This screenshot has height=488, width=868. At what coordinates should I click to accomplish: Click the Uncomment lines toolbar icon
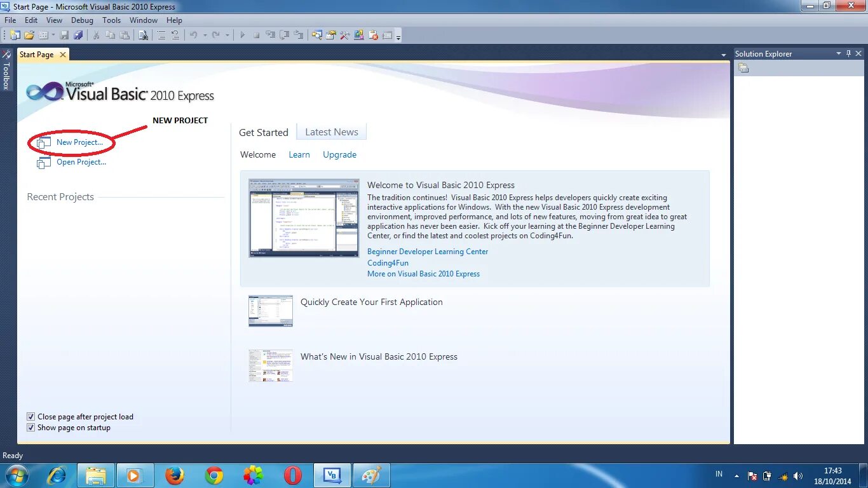(175, 35)
